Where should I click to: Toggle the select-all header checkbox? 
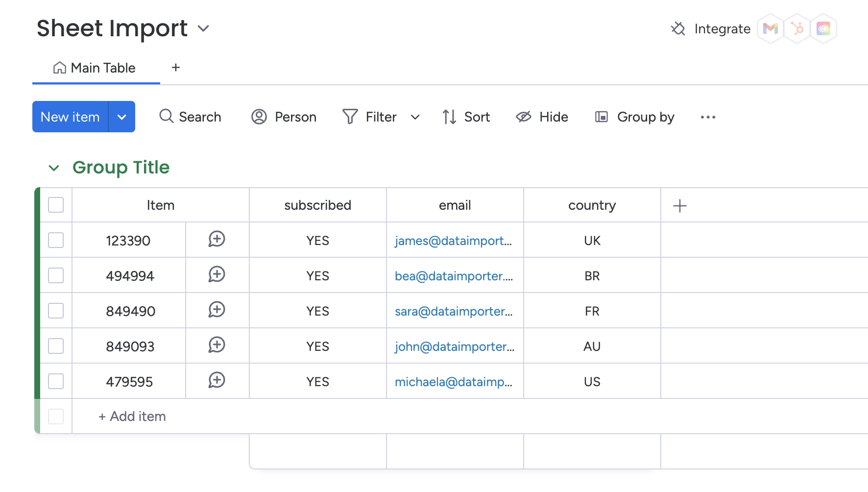[x=56, y=205]
